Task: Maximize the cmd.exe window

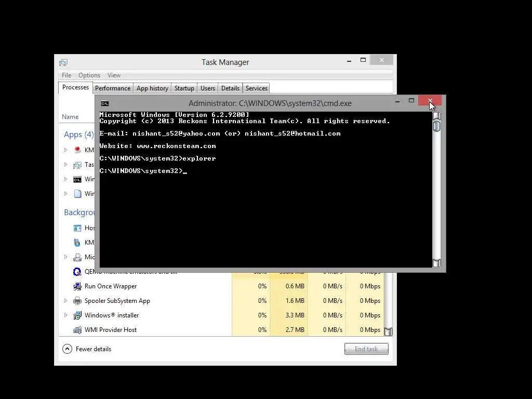Action: pyautogui.click(x=411, y=100)
